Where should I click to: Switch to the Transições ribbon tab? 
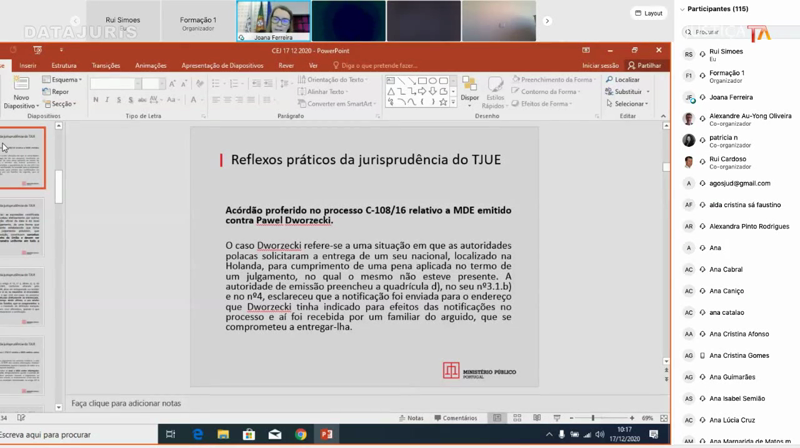(105, 65)
